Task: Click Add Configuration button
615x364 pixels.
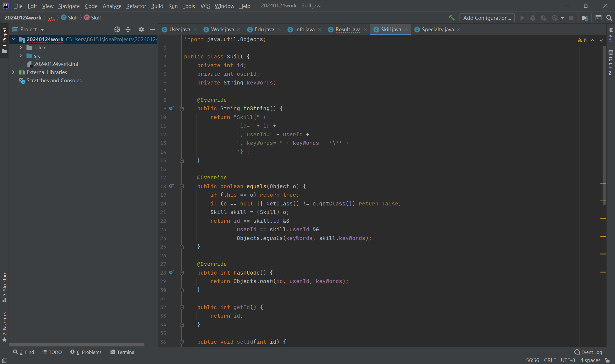Action: [487, 18]
